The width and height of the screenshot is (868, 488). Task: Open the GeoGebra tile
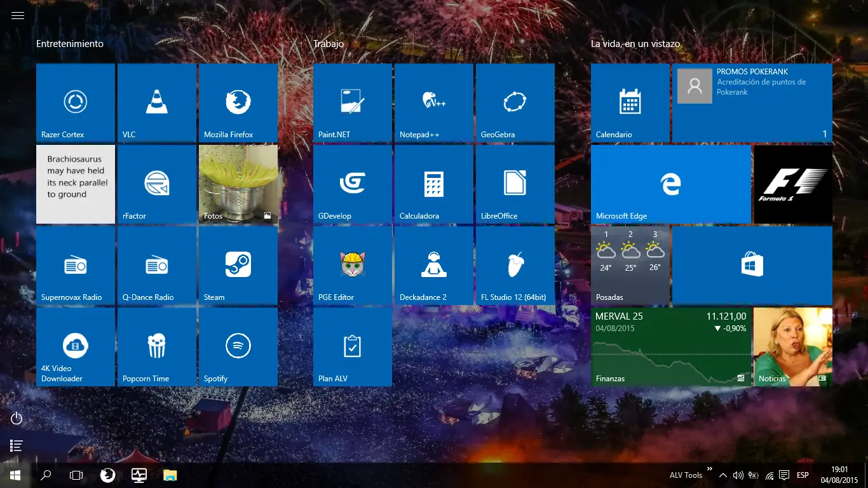tap(515, 102)
